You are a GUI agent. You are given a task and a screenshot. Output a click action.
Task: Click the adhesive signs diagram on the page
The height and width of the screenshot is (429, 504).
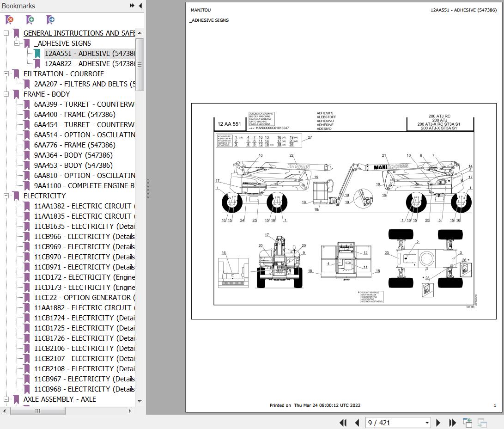point(344,211)
